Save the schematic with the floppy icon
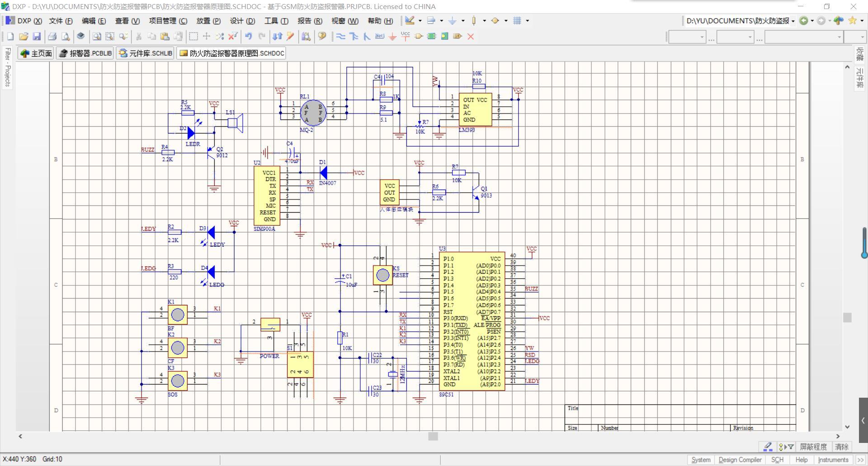868x466 pixels. (37, 36)
